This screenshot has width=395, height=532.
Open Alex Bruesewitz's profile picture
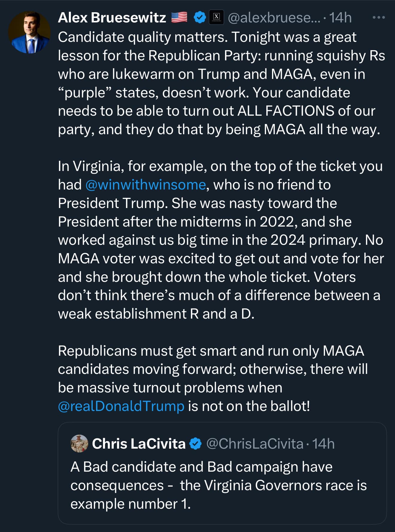pos(29,32)
